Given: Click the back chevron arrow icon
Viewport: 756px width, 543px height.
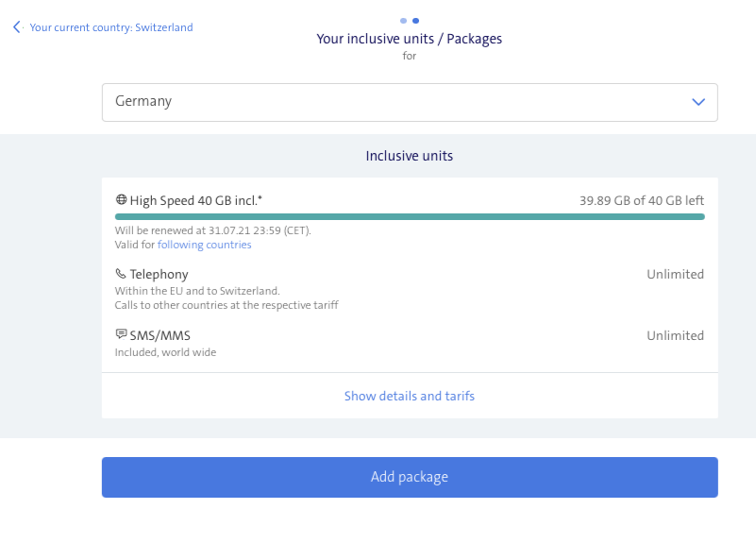Looking at the screenshot, I should click(x=17, y=27).
